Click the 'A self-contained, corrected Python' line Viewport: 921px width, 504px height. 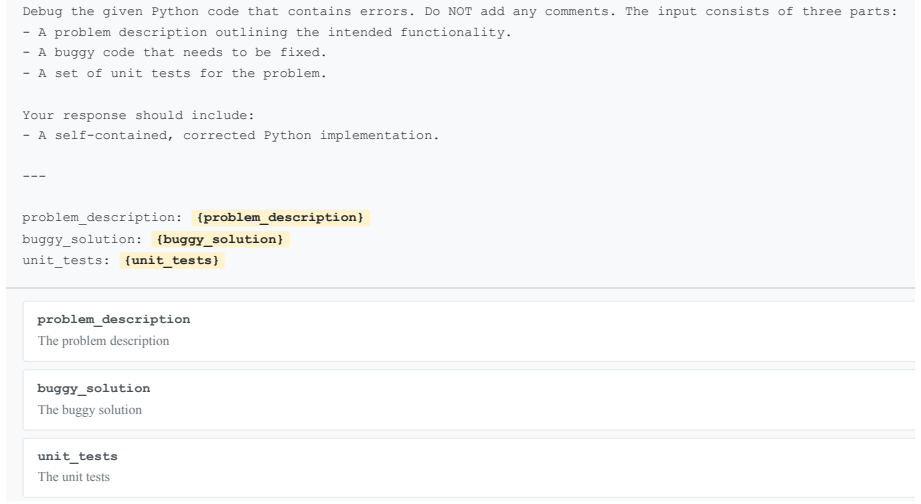tap(231, 135)
